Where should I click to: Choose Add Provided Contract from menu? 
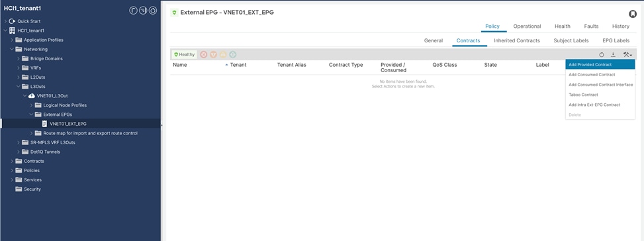(600, 65)
